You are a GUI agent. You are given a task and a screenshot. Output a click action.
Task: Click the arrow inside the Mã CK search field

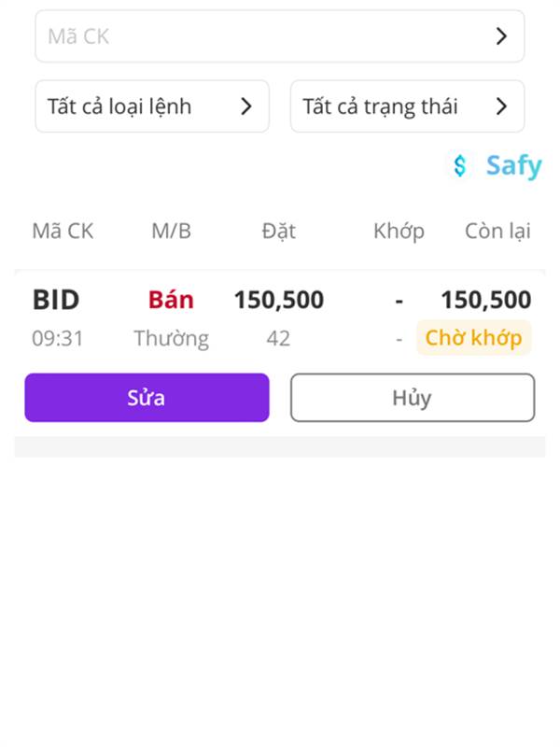[x=501, y=36]
